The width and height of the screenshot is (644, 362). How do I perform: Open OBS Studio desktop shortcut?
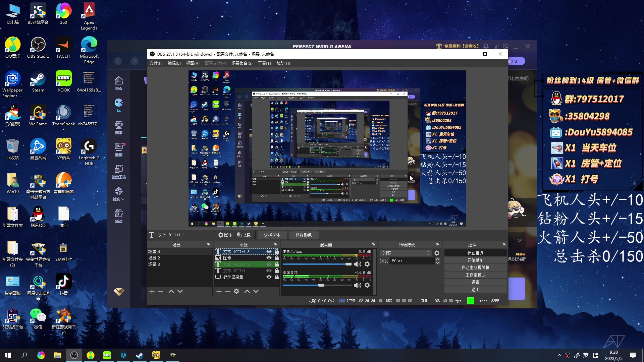(x=38, y=48)
